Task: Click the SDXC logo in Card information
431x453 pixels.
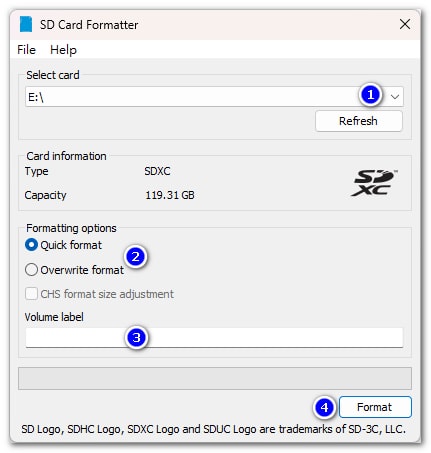Action: tap(374, 183)
